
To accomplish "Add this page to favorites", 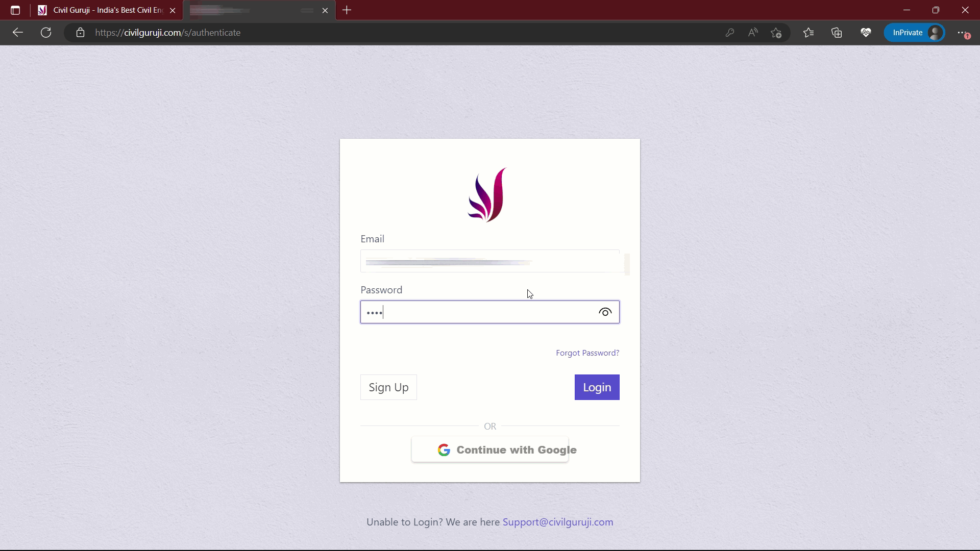I will (776, 33).
